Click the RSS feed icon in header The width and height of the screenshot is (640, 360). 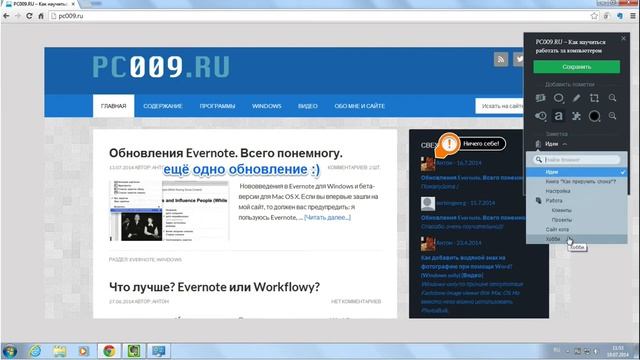pos(501,59)
